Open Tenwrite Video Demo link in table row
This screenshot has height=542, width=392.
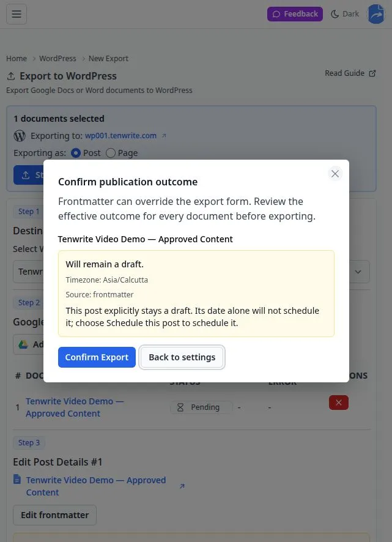tap(75, 407)
